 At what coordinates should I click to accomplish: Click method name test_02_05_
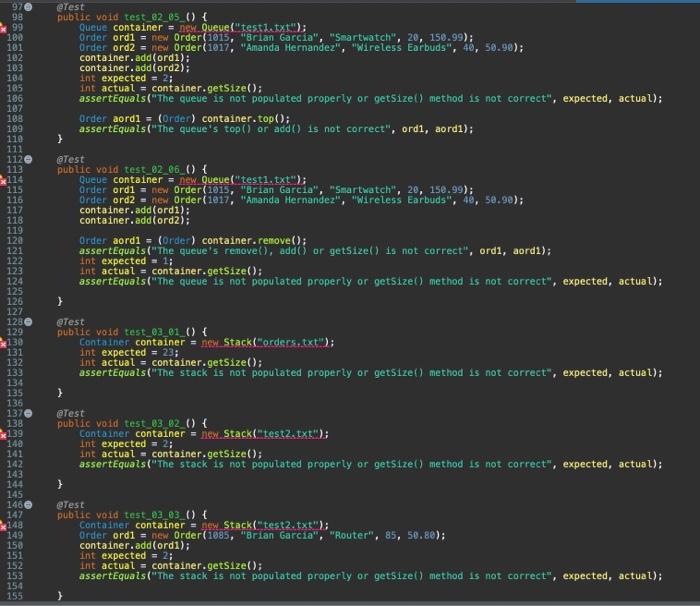[154, 17]
